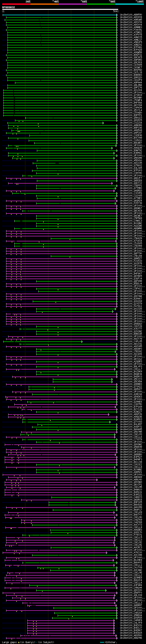This screenshot has height=644, width=146.
Task: Select label UniRef100_A9QW58
Action: (x=131, y=53)
